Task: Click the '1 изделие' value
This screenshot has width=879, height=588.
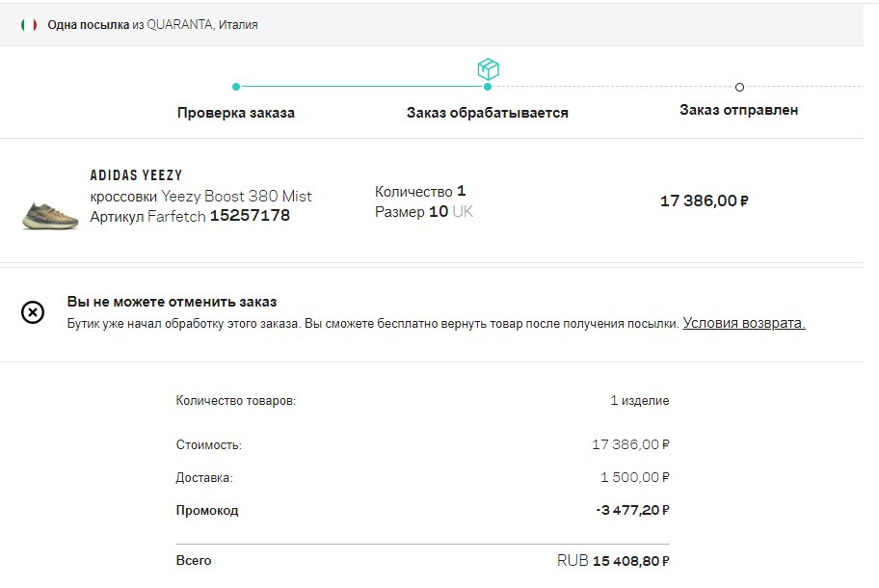Action: tap(640, 401)
